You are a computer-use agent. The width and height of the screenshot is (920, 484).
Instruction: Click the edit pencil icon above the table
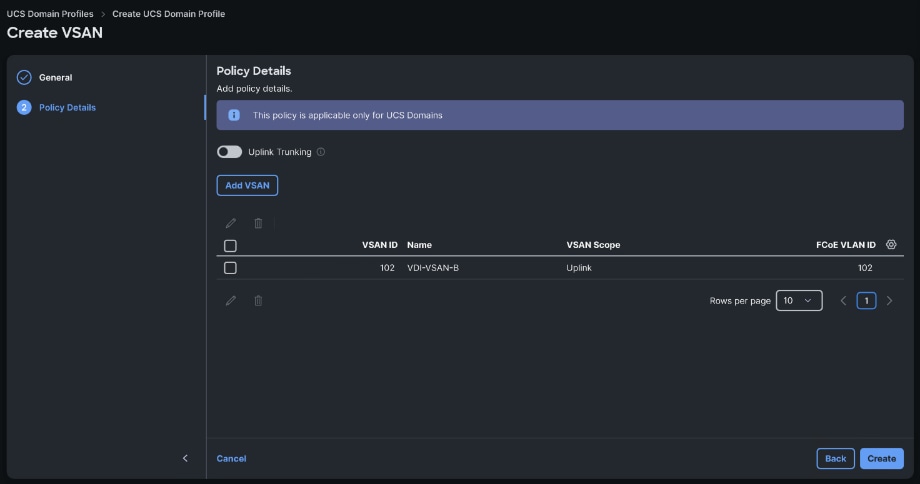(x=231, y=223)
